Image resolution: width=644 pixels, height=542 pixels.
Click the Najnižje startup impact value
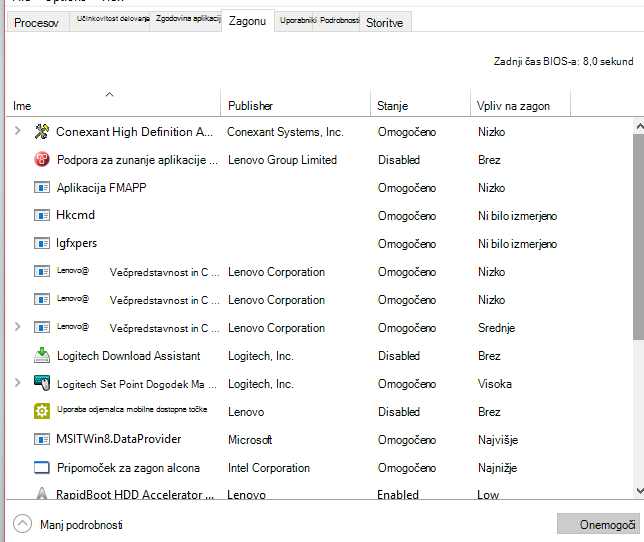pos(497,468)
